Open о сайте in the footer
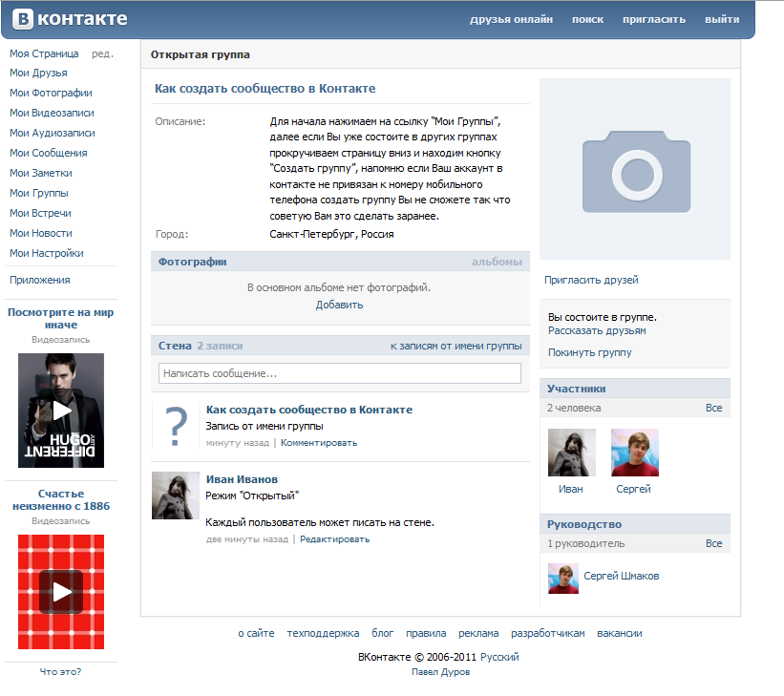 point(256,634)
